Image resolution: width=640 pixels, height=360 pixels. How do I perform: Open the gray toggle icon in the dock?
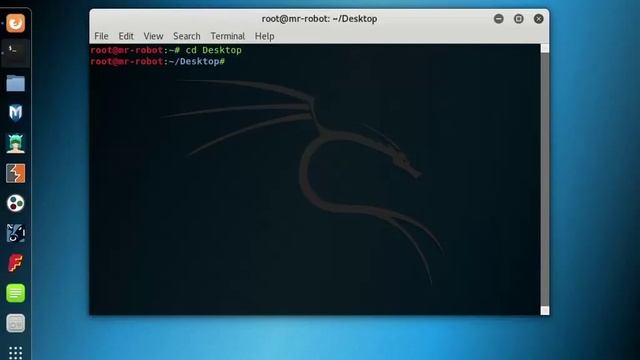pyautogui.click(x=16, y=323)
